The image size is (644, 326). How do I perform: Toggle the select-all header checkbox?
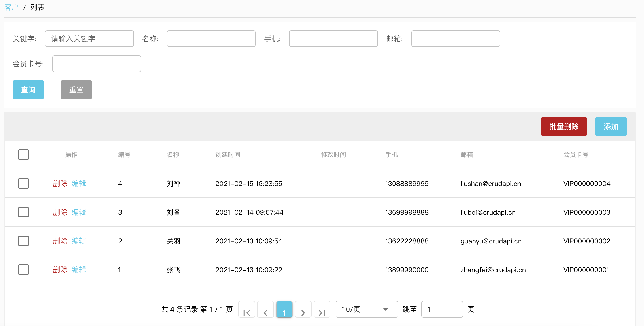[24, 155]
